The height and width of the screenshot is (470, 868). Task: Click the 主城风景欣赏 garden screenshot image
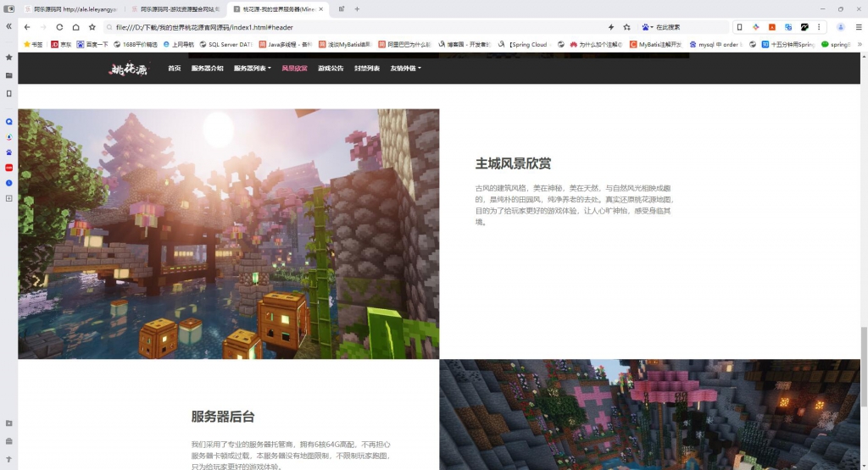tap(229, 234)
